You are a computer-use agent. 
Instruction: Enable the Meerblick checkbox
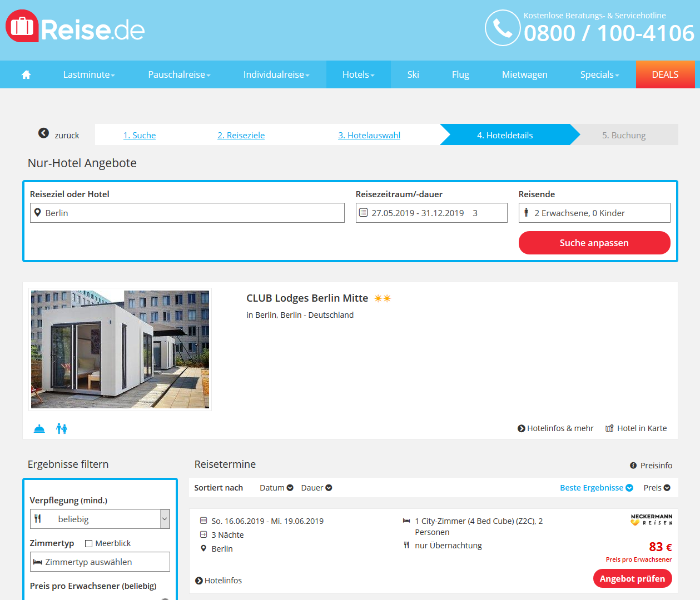pos(88,543)
